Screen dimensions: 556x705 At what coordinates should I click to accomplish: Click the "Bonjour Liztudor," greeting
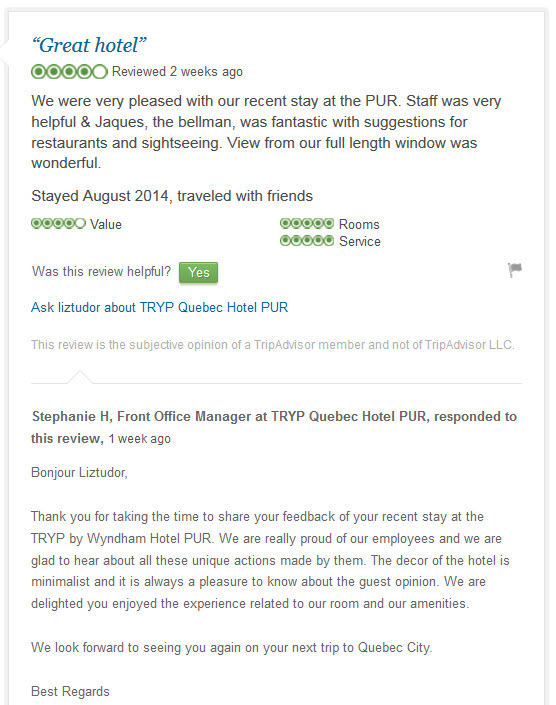(x=79, y=473)
